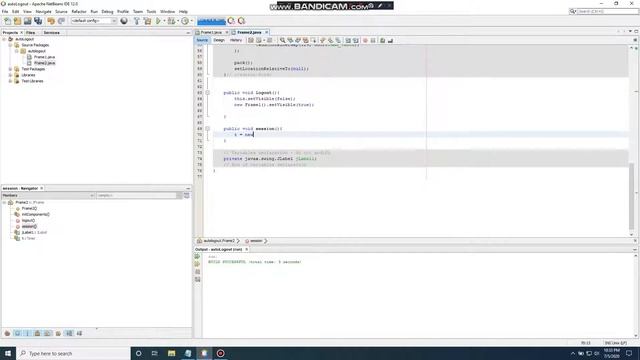Switch to the Files tab
The image size is (640, 360).
coord(31,33)
